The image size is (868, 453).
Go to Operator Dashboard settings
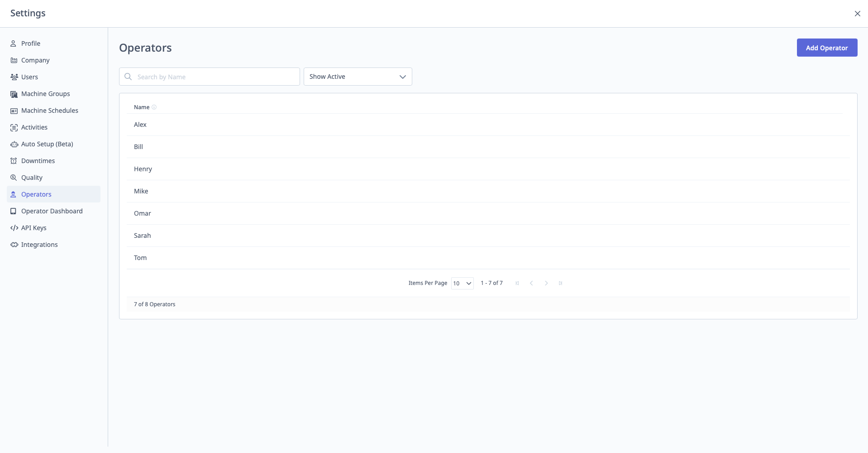[52, 211]
